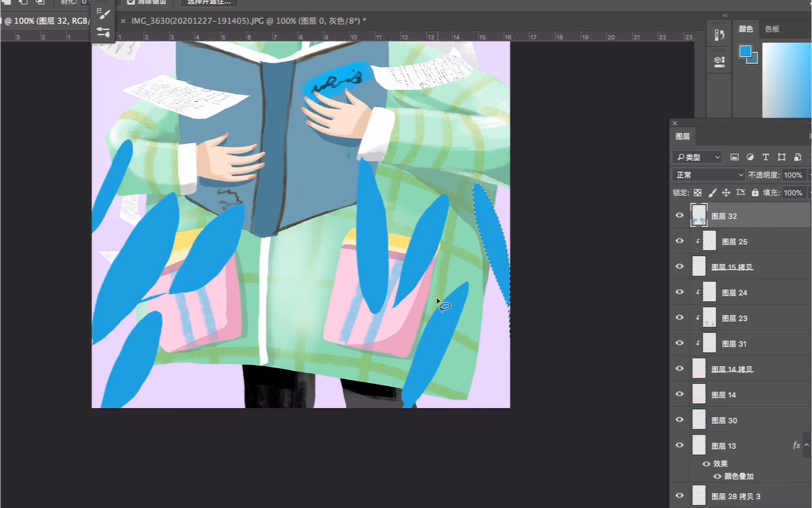This screenshot has width=812, height=508.
Task: Filter layers by adjustment layer kind
Action: coord(750,157)
